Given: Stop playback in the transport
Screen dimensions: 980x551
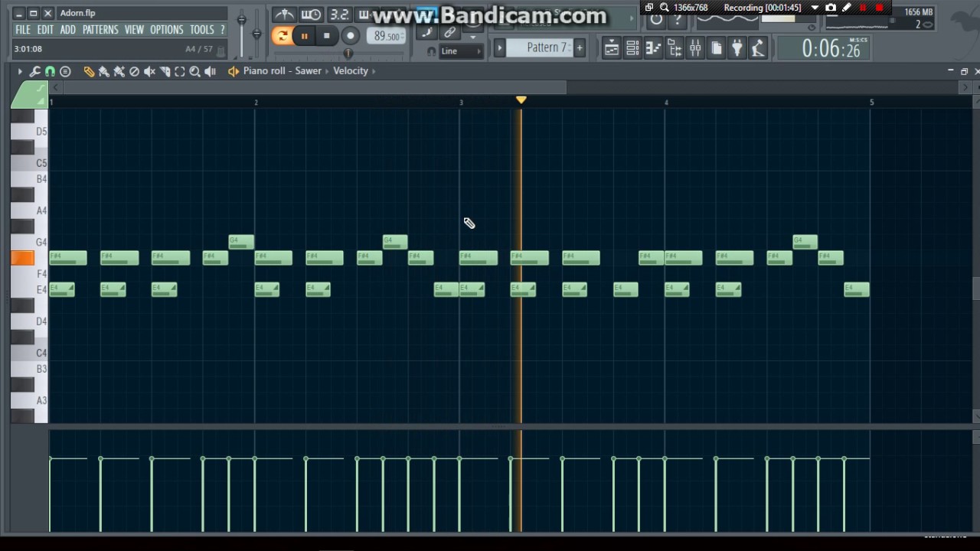Looking at the screenshot, I should pos(327,36).
